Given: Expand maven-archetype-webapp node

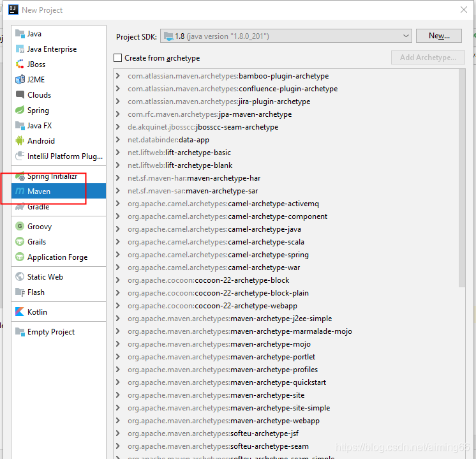Looking at the screenshot, I should (x=118, y=421).
